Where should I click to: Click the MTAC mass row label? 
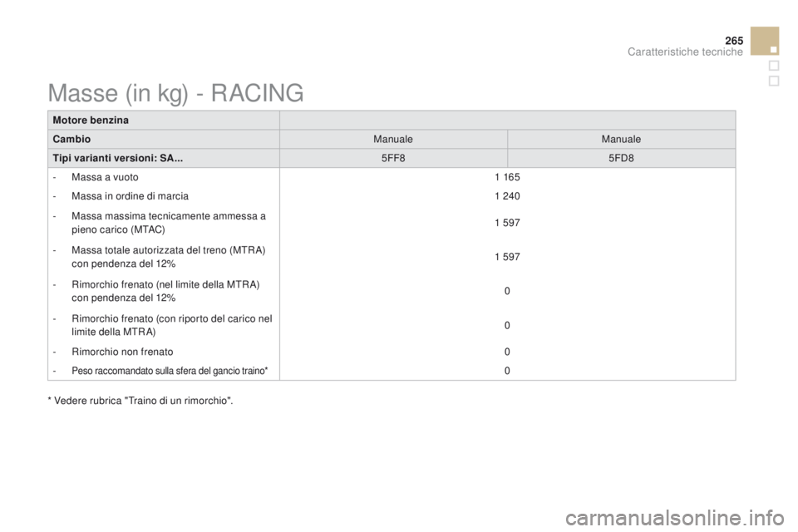(169, 223)
